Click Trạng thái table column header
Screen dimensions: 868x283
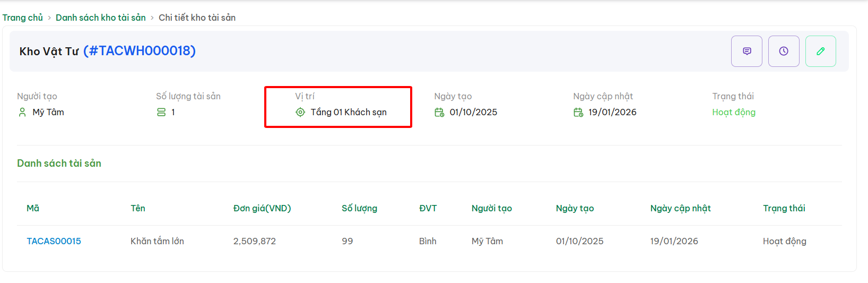pyautogui.click(x=784, y=208)
